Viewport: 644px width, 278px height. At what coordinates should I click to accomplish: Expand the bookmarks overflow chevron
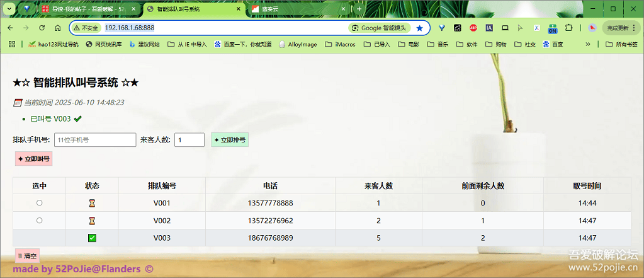pyautogui.click(x=588, y=44)
